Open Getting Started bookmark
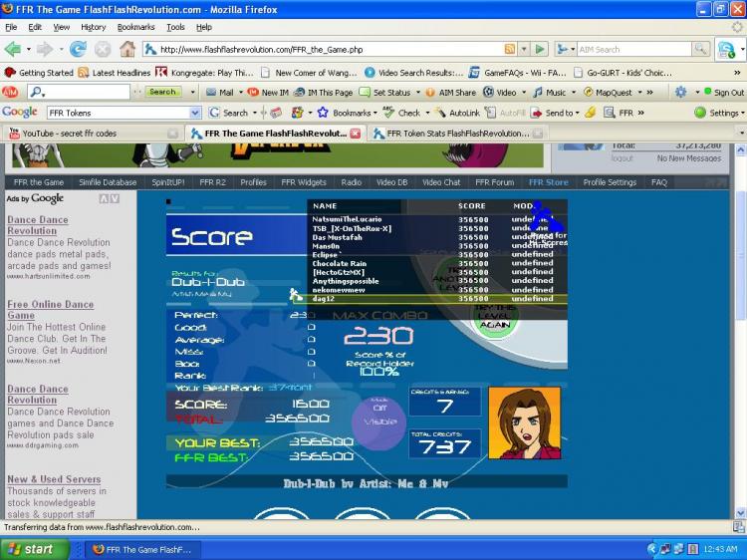This screenshot has width=747, height=560. point(39,73)
